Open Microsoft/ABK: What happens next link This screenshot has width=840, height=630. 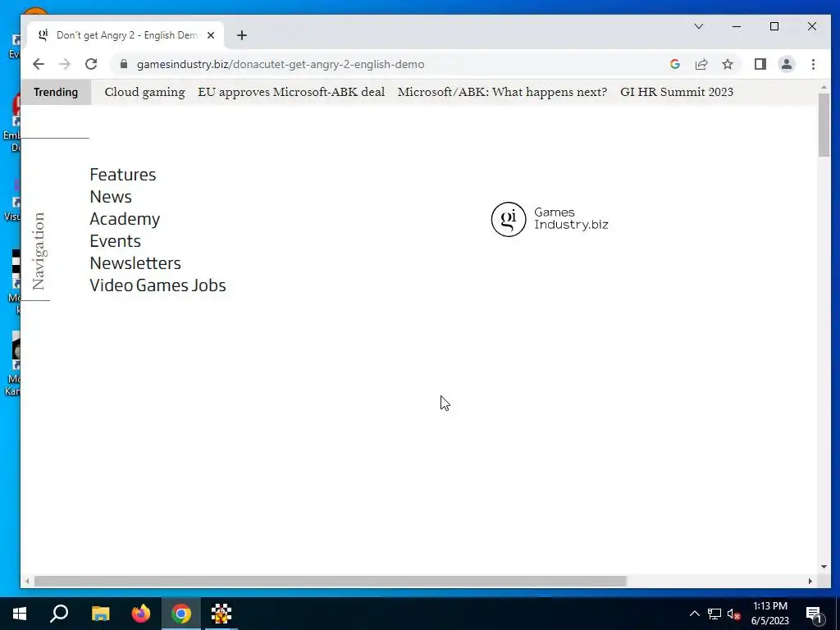pos(503,92)
